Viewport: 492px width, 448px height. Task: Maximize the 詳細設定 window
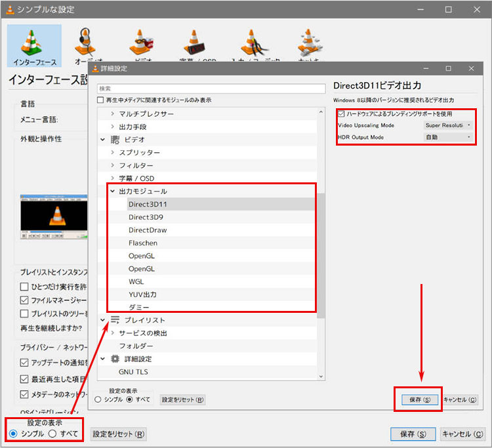[x=449, y=68]
